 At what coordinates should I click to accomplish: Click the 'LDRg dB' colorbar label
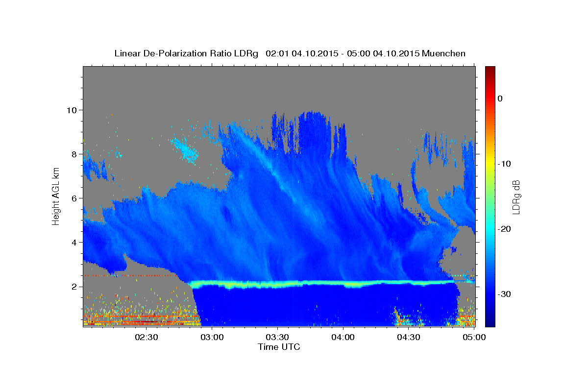click(x=515, y=197)
